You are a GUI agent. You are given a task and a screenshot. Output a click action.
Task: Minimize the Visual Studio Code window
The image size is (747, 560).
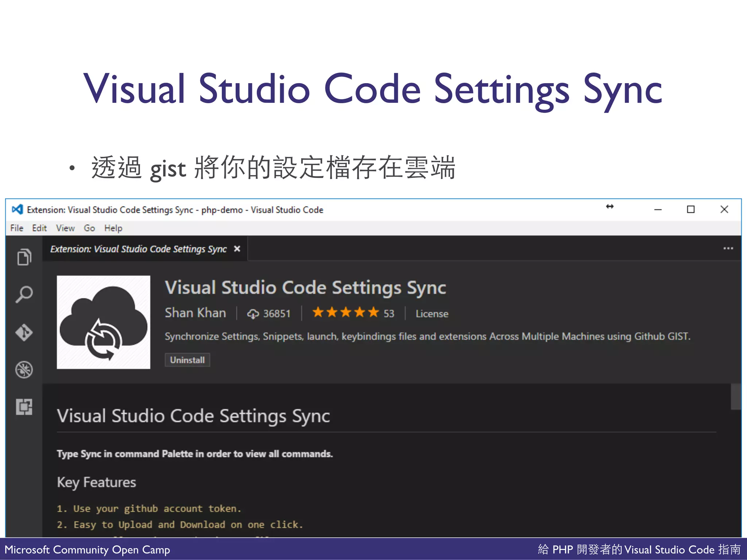658,210
